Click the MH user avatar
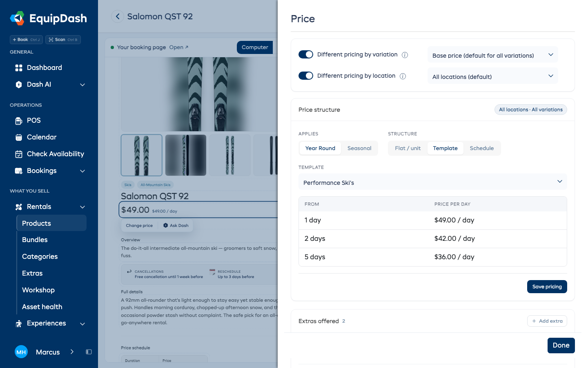The height and width of the screenshot is (368, 588). pos(21,352)
